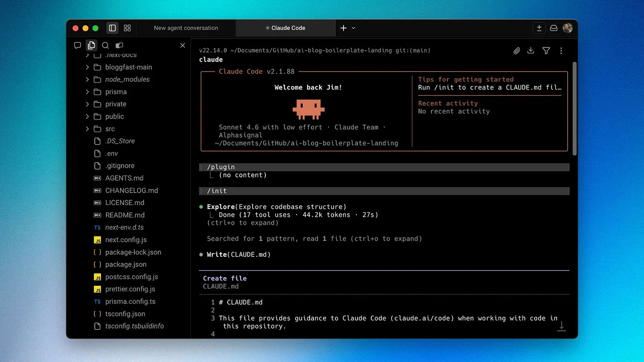Click the prisma folder icon
Viewport: 644px width, 362px height.
pos(97,92)
